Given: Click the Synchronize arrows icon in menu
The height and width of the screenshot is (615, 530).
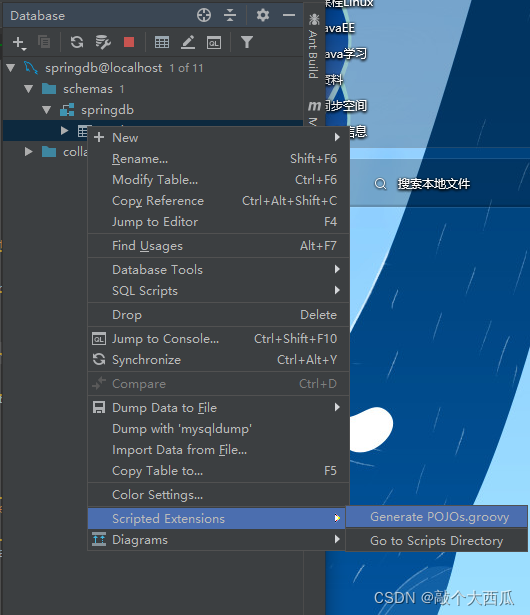Looking at the screenshot, I should pyautogui.click(x=99, y=359).
